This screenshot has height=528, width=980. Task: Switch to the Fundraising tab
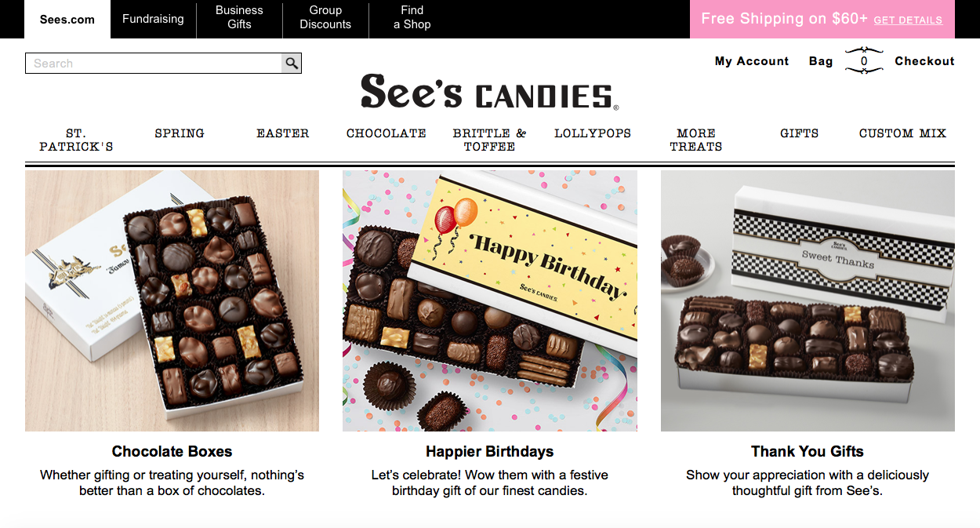coord(153,19)
